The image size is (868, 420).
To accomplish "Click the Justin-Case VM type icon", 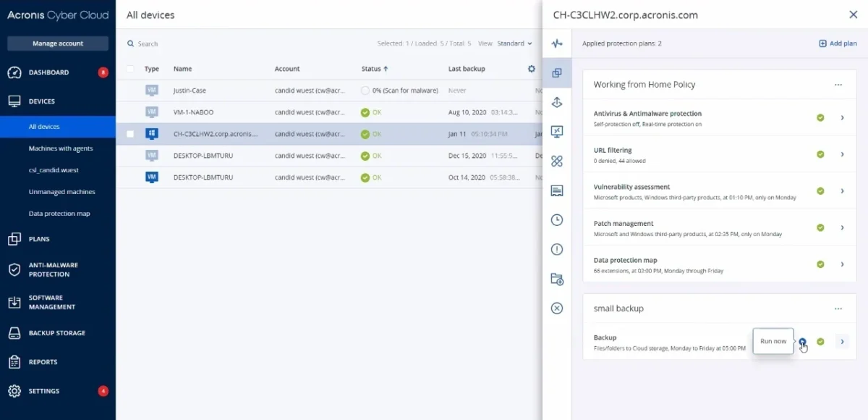I will point(152,91).
